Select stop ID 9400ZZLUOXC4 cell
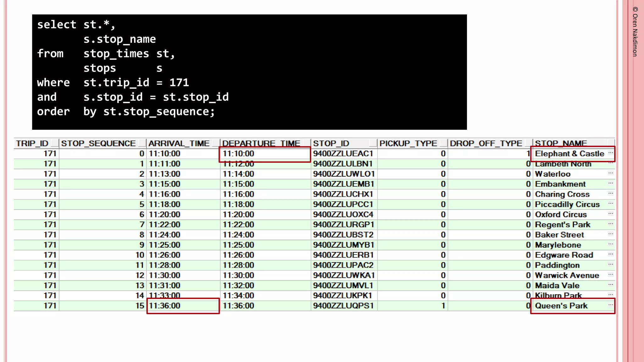The image size is (644, 362). [343, 215]
